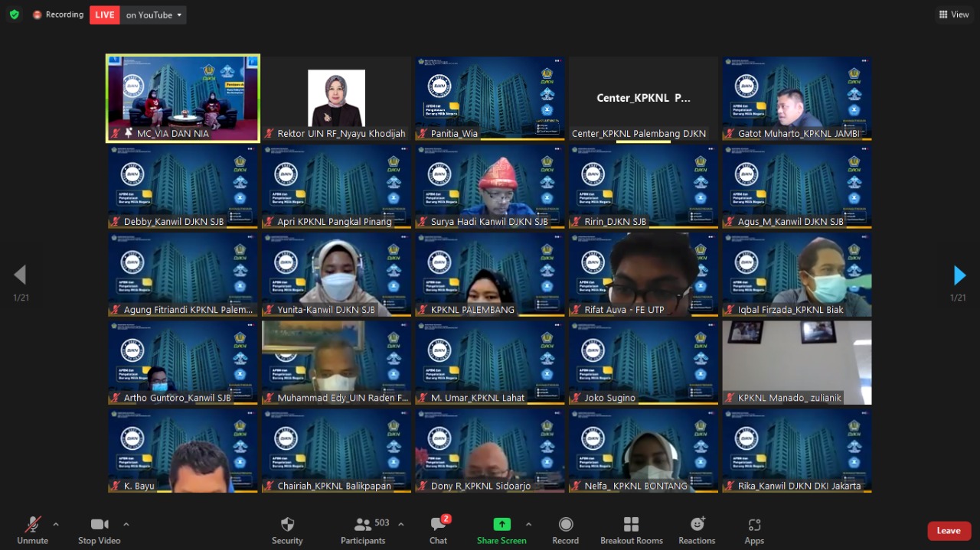Click the green Share Screen icon

(501, 525)
